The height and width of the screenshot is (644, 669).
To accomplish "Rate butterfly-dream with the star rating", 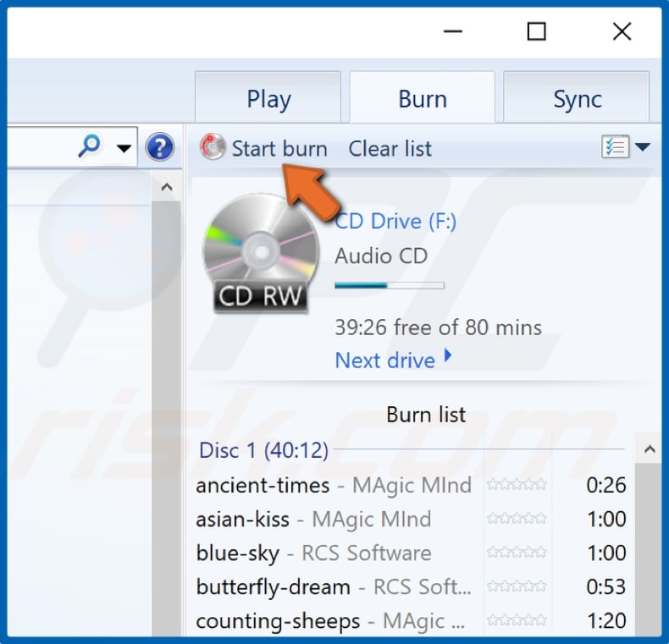I will tap(517, 586).
